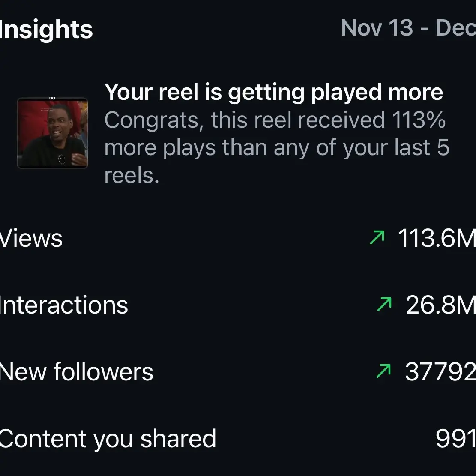Screen dimensions: 476x476
Task: Click the "113%" figure in the reel description
Action: click(419, 120)
